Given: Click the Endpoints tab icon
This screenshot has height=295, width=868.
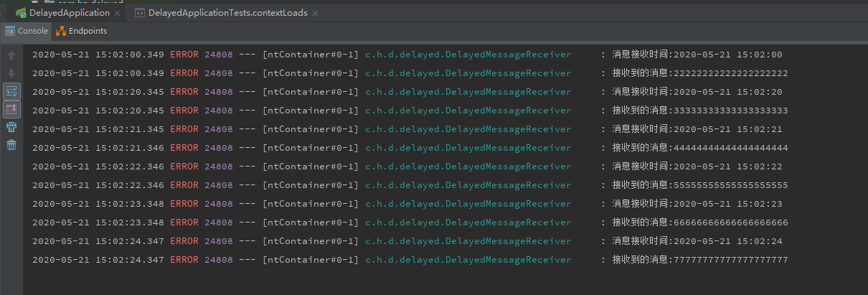Looking at the screenshot, I should pyautogui.click(x=60, y=31).
